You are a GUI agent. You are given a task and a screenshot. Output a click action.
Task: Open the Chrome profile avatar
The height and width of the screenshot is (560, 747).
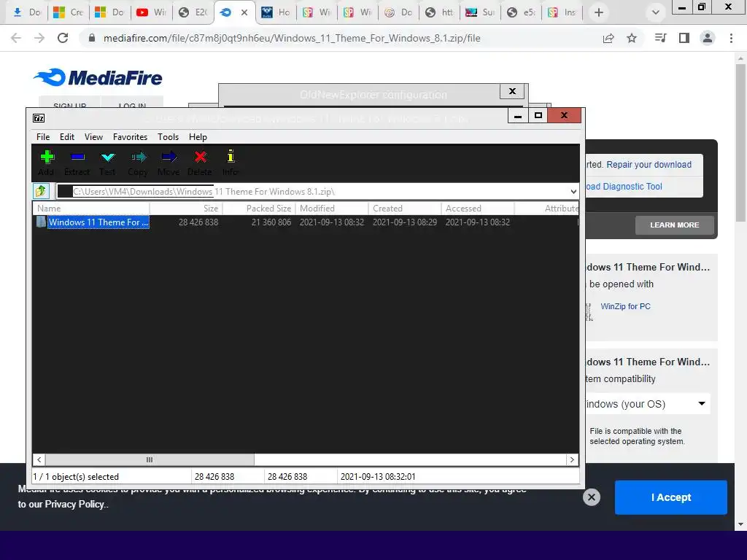pyautogui.click(x=708, y=38)
